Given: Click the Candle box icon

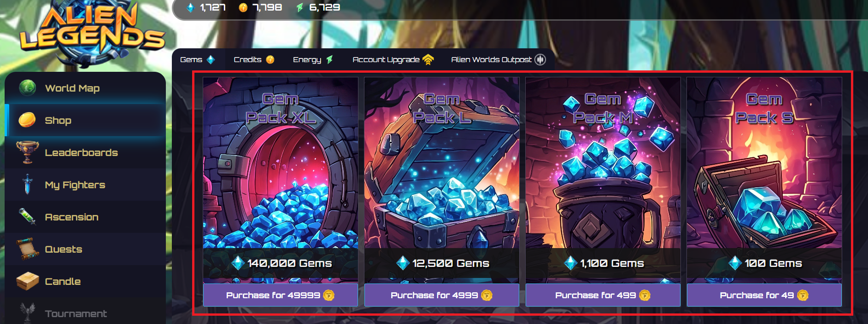Looking at the screenshot, I should click(x=27, y=281).
